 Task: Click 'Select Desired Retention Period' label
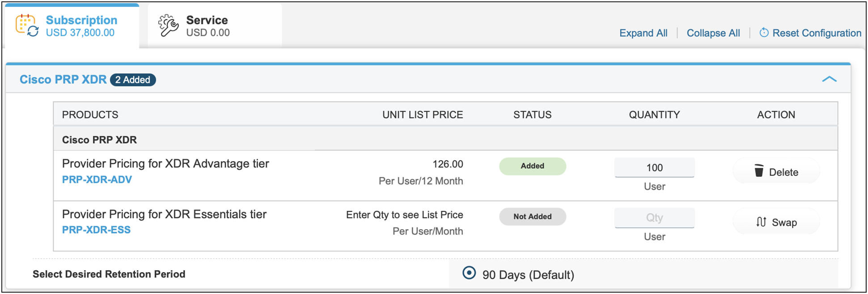click(x=109, y=274)
